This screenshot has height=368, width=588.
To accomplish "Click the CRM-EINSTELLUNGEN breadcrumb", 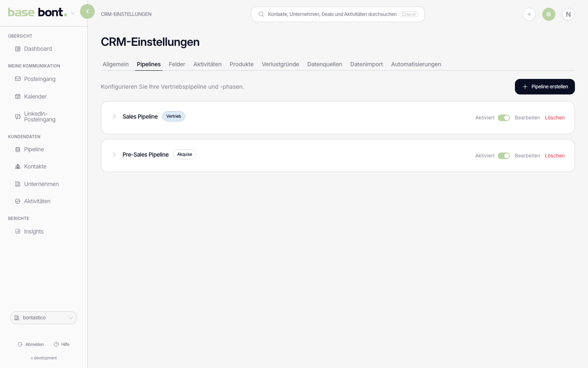I will [x=126, y=14].
